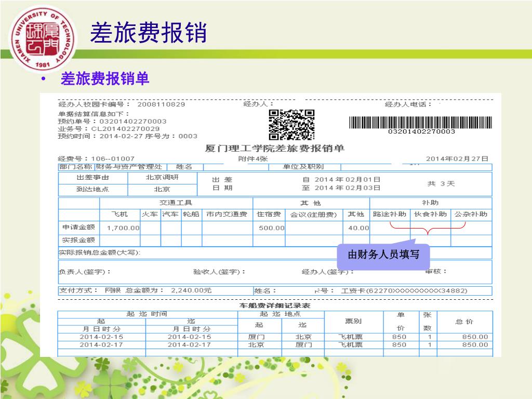Click form title 厦门理工学院差旅费报销单
This screenshot has width=532, height=399.
tap(274, 149)
